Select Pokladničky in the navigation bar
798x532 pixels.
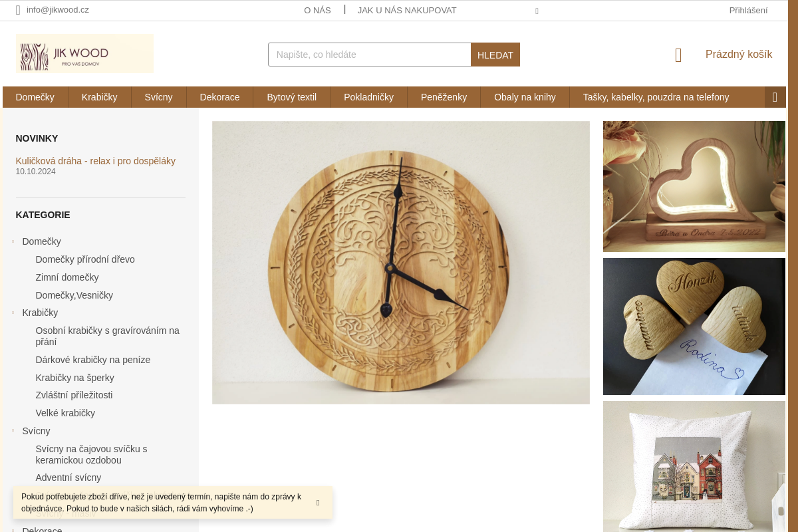tap(368, 97)
